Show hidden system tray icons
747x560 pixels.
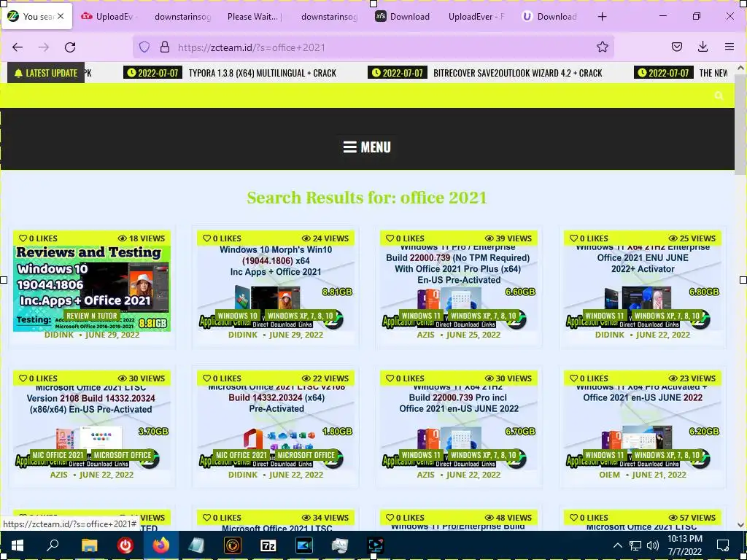pyautogui.click(x=617, y=545)
